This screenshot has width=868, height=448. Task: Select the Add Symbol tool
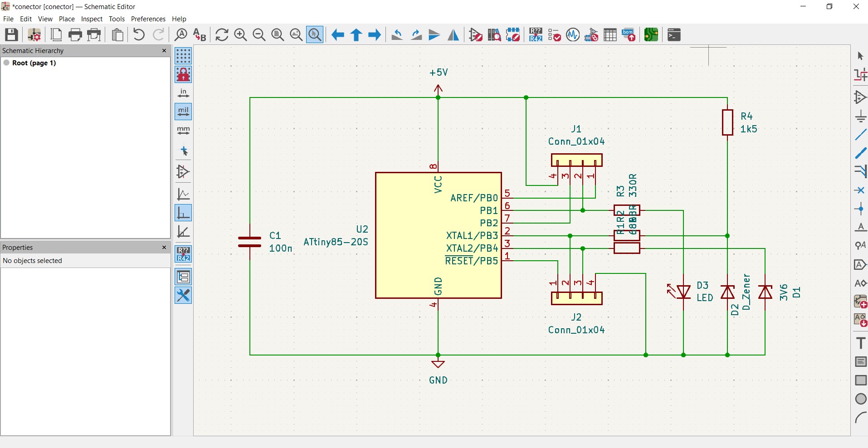pyautogui.click(x=860, y=97)
